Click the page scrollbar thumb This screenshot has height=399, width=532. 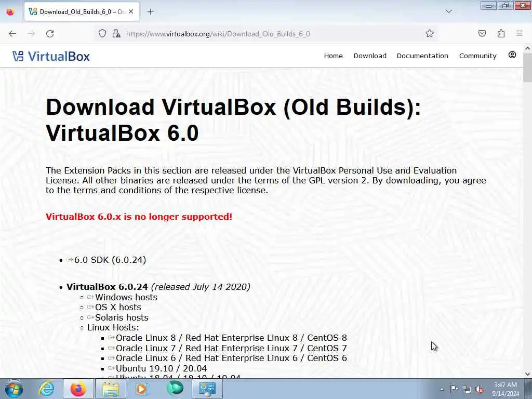coord(527,67)
